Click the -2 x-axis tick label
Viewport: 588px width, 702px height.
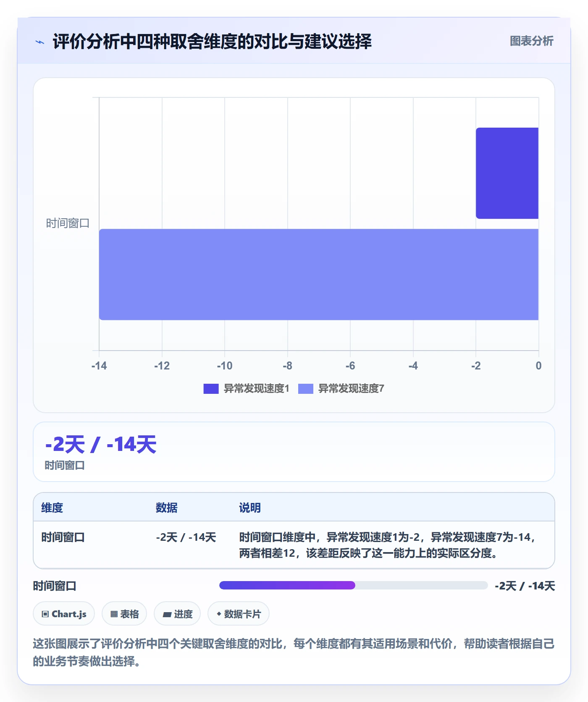[x=476, y=366]
